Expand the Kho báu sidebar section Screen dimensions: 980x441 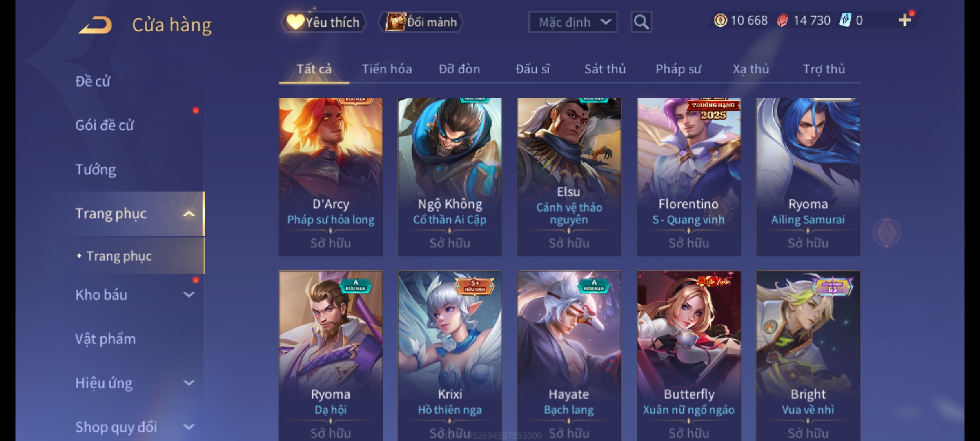[189, 295]
